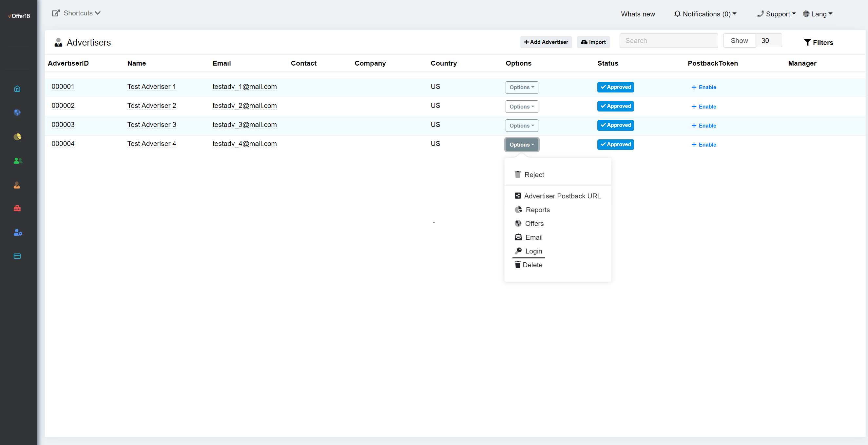Click the green users sidebar icon

(17, 161)
